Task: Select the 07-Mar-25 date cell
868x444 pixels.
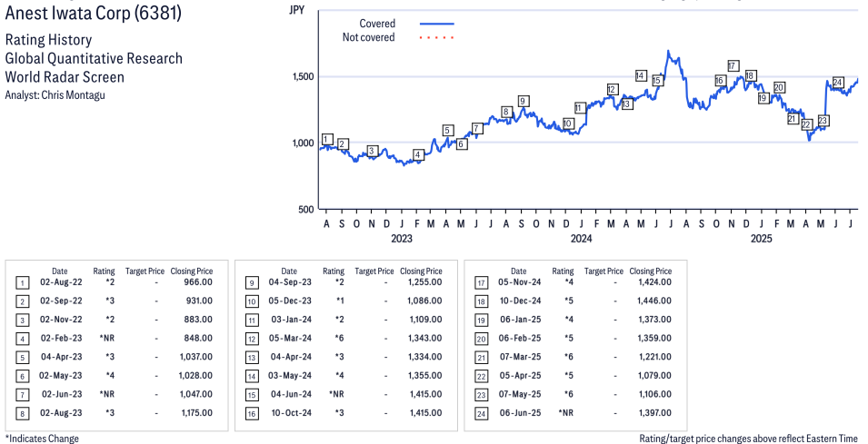Action: click(x=521, y=357)
